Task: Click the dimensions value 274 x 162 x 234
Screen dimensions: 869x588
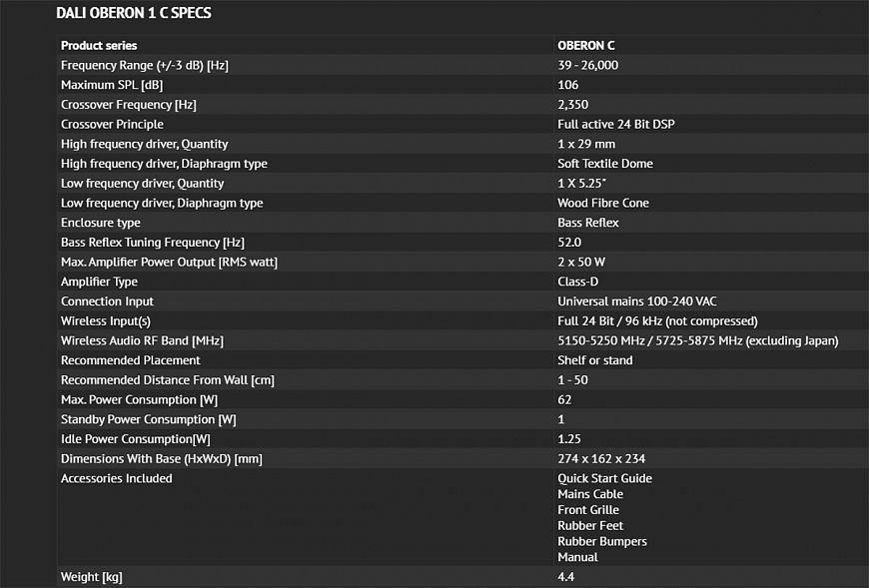Action: pyautogui.click(x=601, y=458)
